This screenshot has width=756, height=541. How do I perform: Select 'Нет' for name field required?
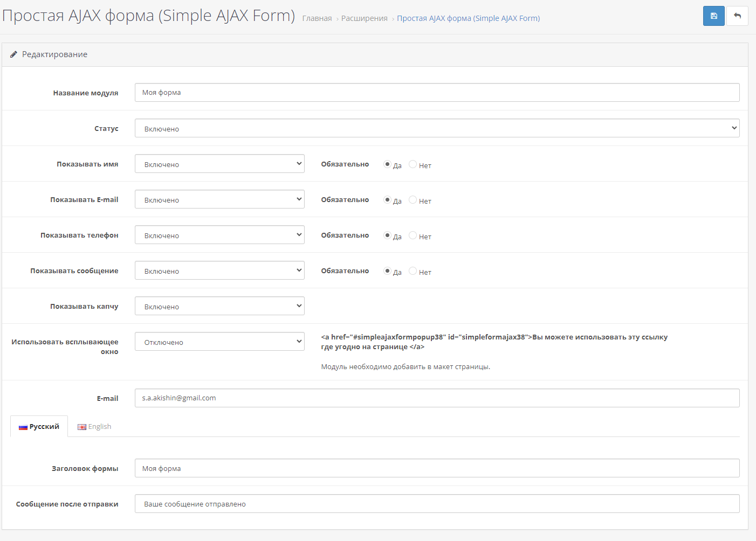[413, 164]
